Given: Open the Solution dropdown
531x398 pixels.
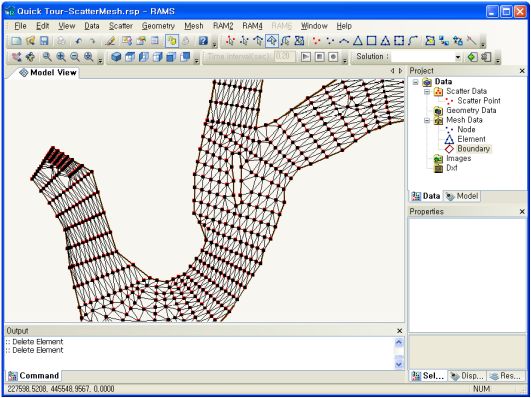Looking at the screenshot, I should 458,57.
